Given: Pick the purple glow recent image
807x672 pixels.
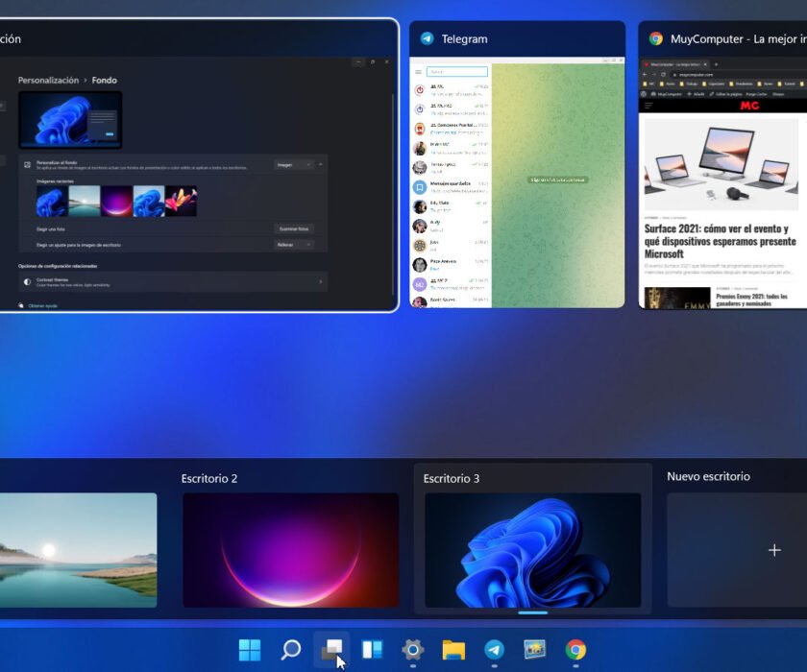Looking at the screenshot, I should tap(116, 201).
